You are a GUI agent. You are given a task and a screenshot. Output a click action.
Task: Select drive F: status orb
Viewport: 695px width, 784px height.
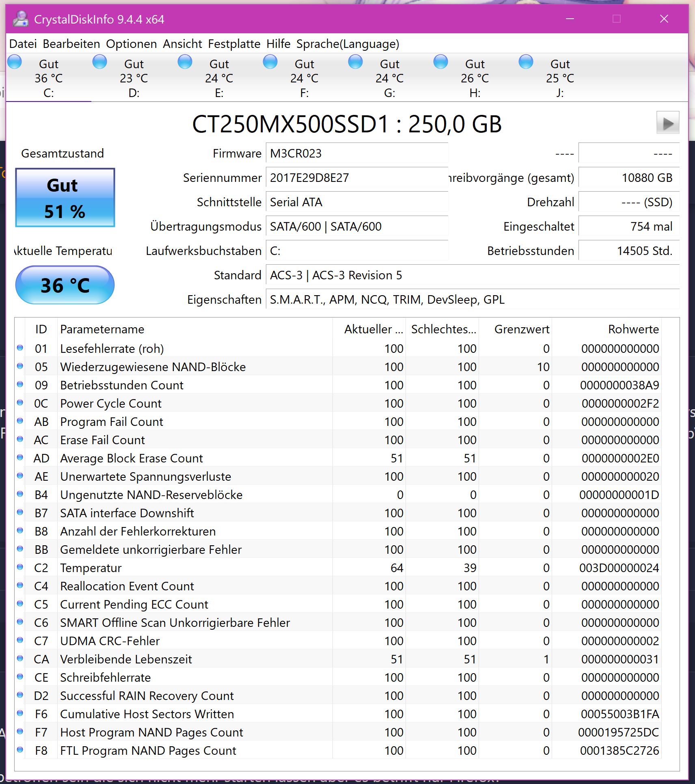[270, 62]
